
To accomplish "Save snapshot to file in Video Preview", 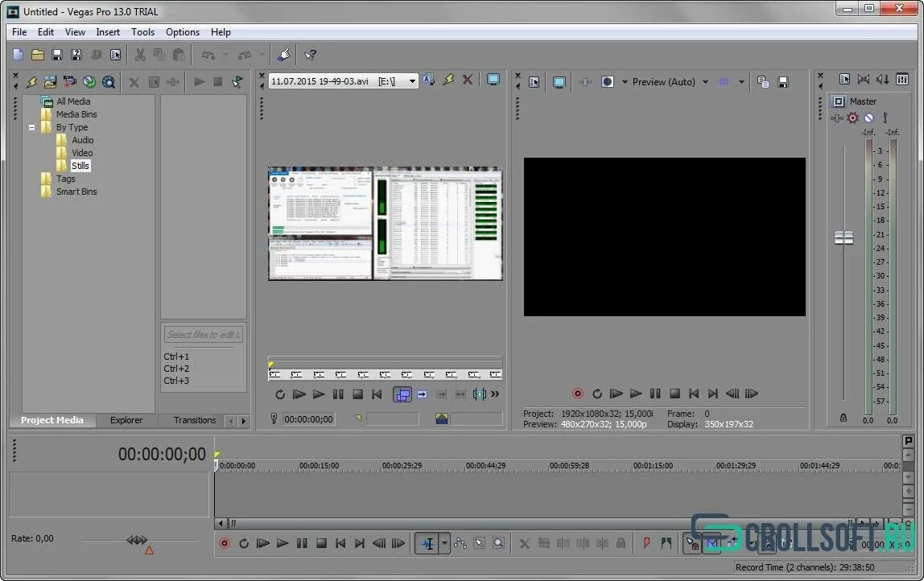I will click(783, 82).
